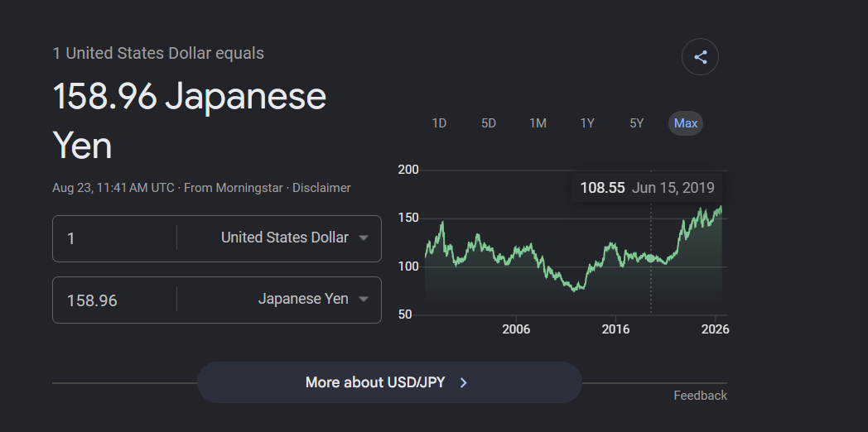The width and height of the screenshot is (868, 432).
Task: Select the Max chart range
Action: coord(685,123)
